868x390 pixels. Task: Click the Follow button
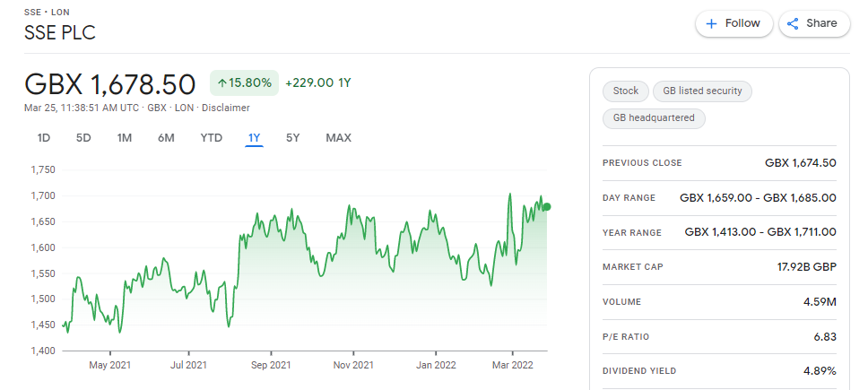click(734, 24)
